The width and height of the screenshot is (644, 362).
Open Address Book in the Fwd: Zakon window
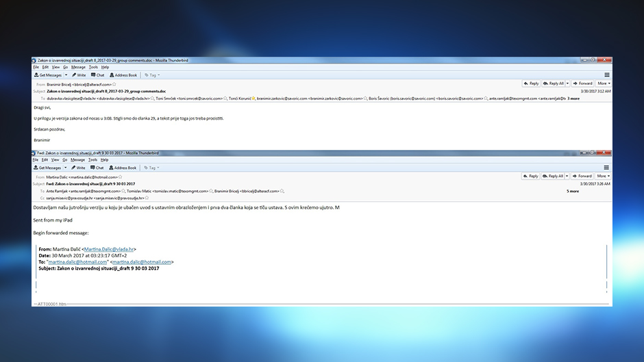coord(123,168)
